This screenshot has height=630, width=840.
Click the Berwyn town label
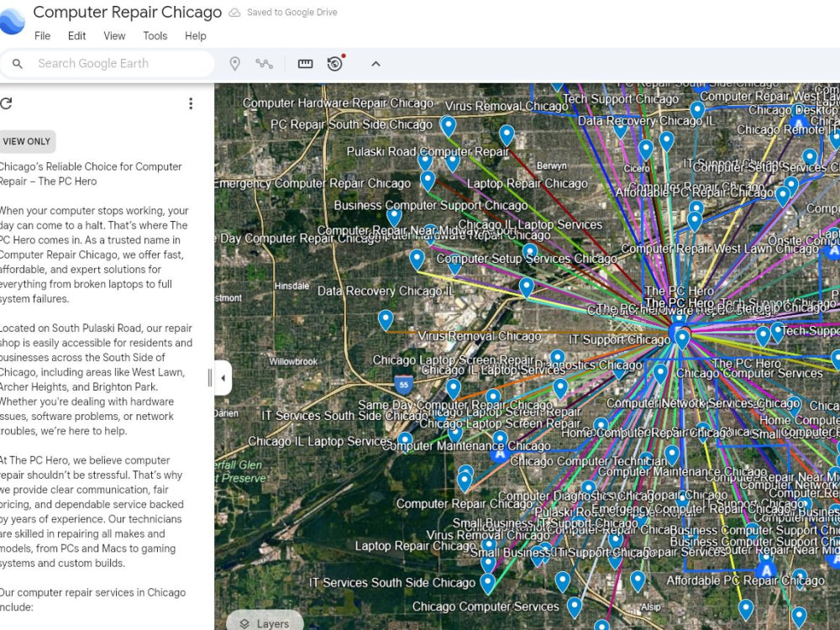pos(551,165)
